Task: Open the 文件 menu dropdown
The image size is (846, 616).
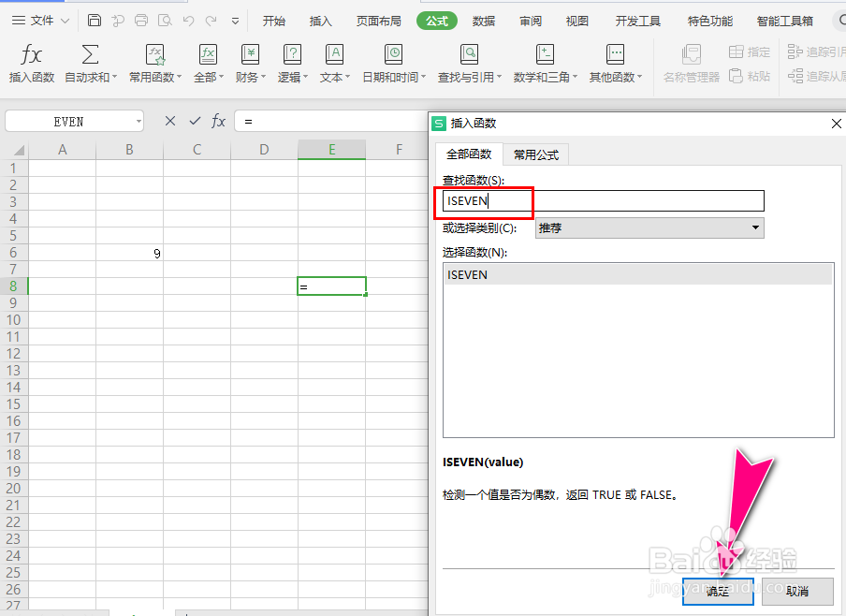Action: (x=41, y=21)
